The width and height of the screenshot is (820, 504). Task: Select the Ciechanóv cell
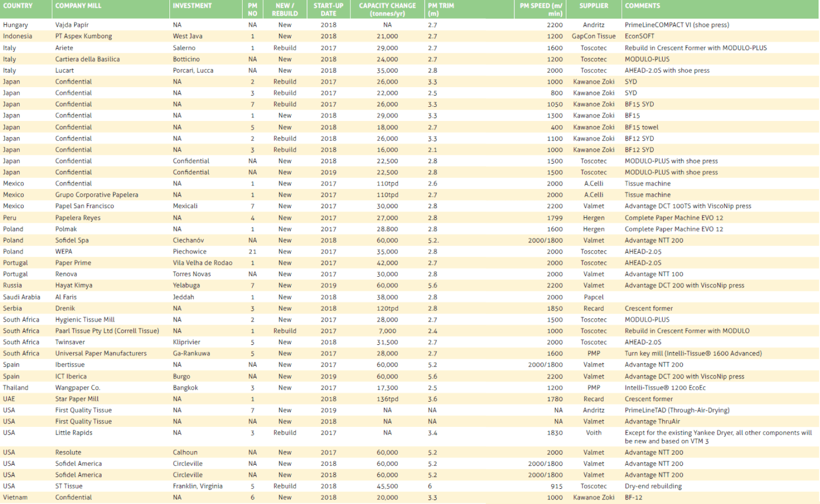point(189,240)
